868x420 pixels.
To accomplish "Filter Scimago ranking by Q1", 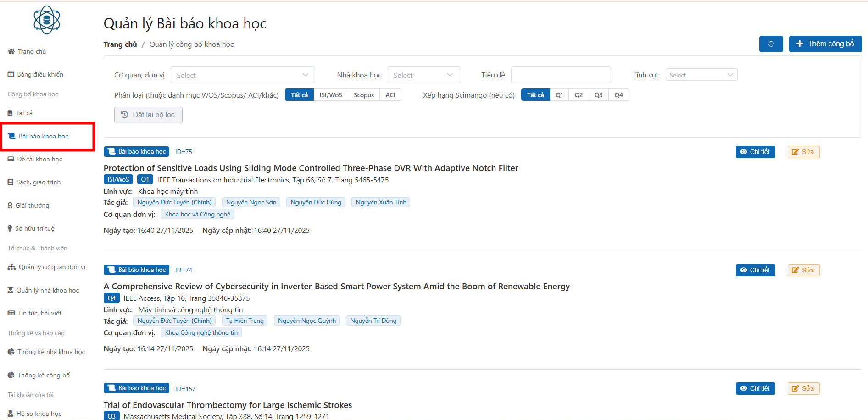I will [x=559, y=95].
